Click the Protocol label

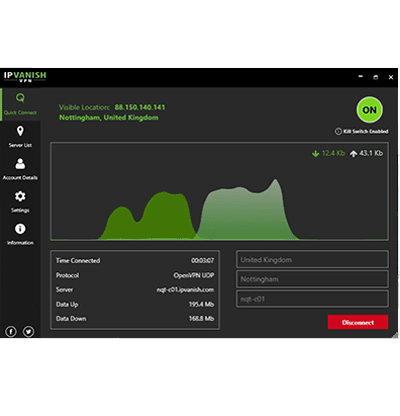tap(67, 275)
